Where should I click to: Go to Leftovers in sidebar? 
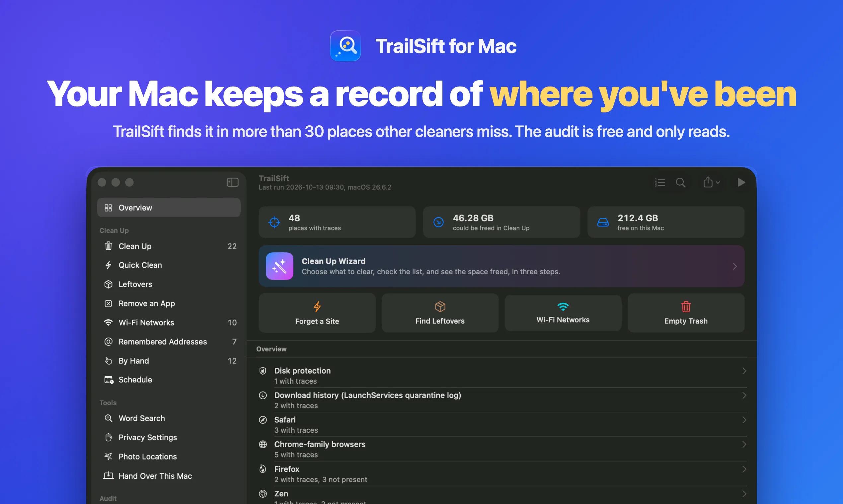point(169,284)
